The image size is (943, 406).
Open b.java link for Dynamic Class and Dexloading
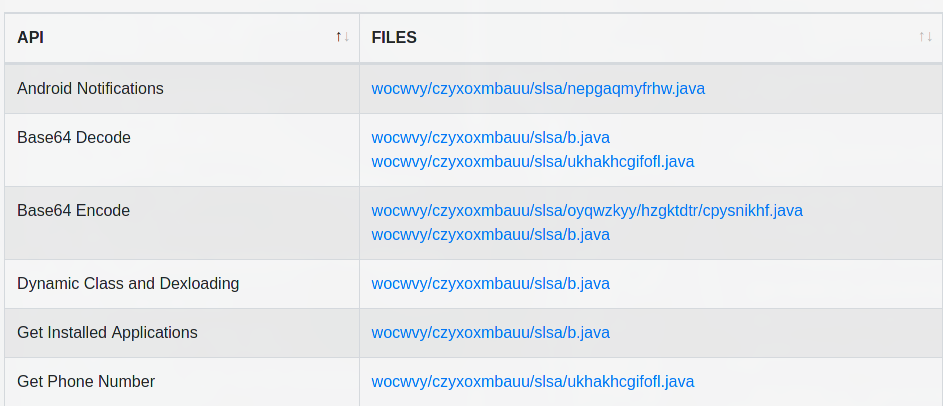coord(491,284)
